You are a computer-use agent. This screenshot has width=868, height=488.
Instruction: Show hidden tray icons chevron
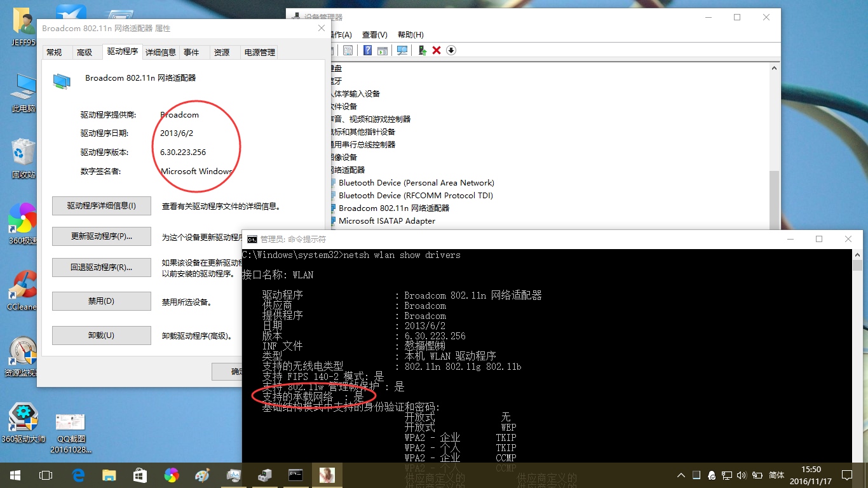[681, 475]
